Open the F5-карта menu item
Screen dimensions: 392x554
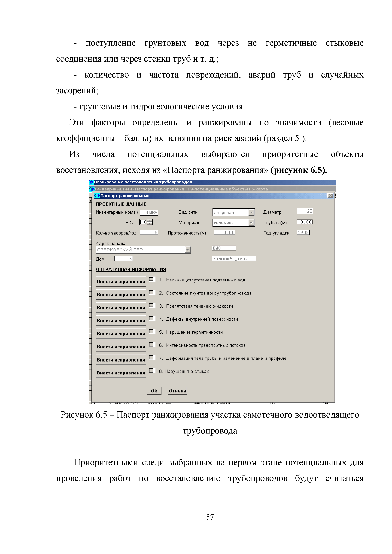(x=258, y=189)
